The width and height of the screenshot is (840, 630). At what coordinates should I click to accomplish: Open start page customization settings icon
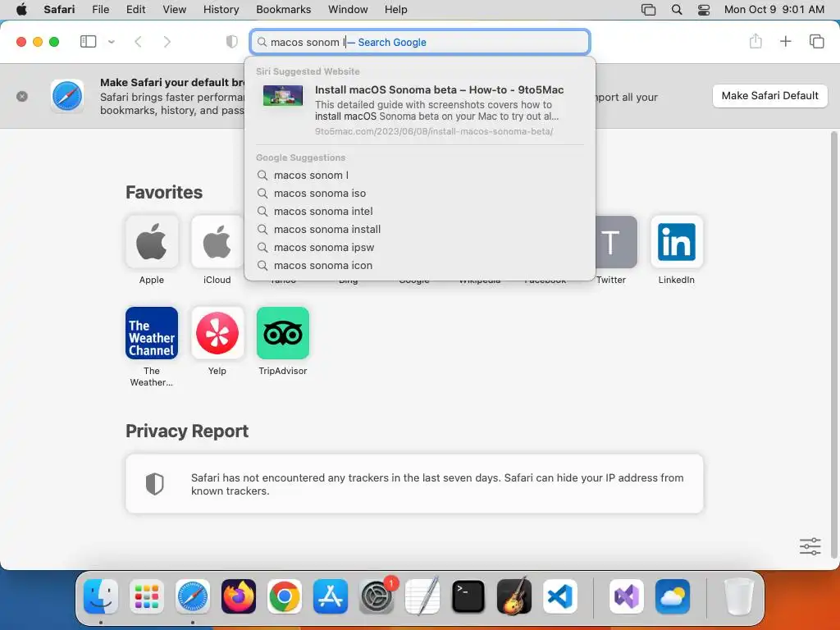click(x=810, y=546)
